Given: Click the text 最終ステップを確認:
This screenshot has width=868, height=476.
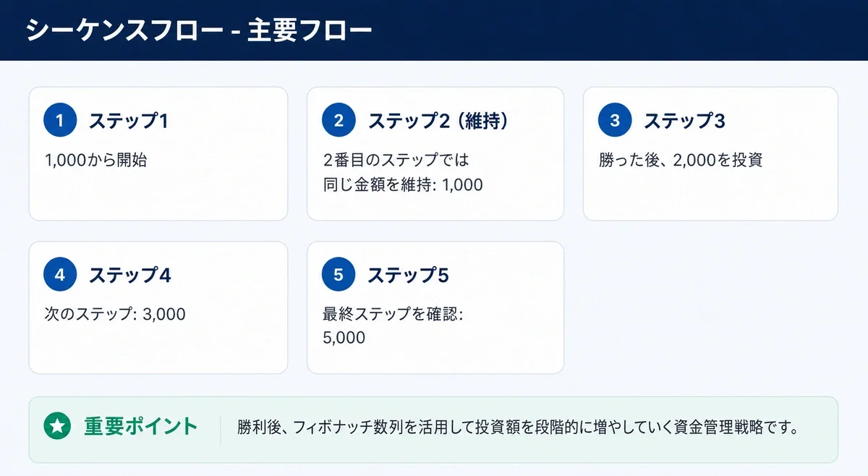Looking at the screenshot, I should [393, 314].
